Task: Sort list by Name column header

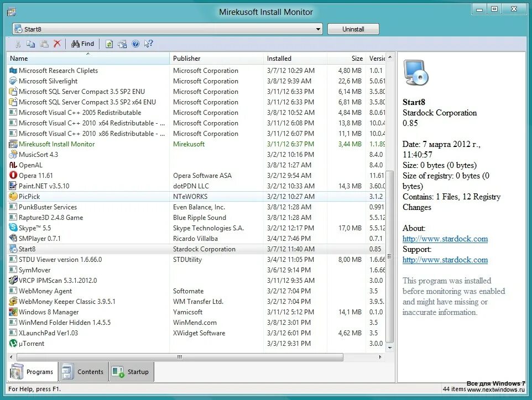Action: click(88, 59)
